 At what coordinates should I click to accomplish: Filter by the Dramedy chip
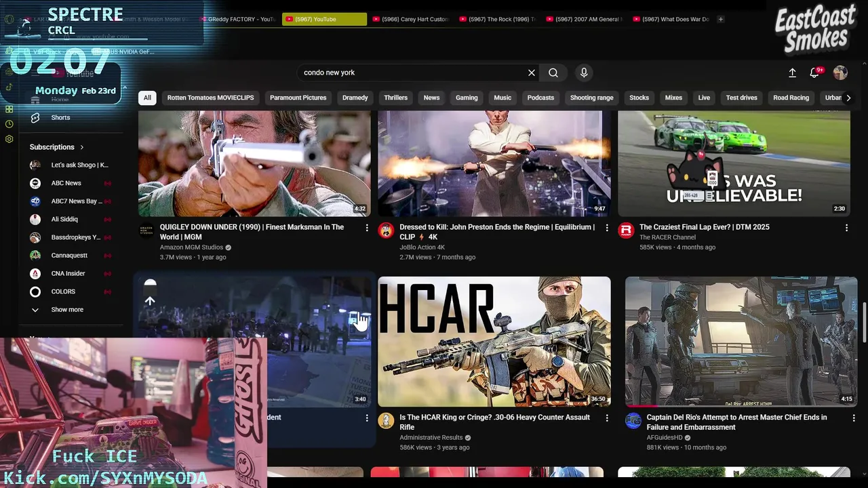(355, 98)
